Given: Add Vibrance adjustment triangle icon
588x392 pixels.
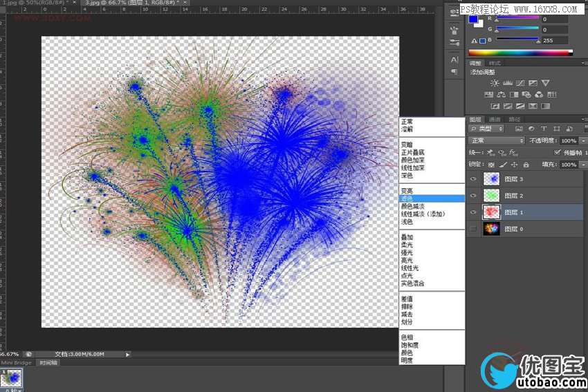Looking at the screenshot, I should [x=546, y=83].
